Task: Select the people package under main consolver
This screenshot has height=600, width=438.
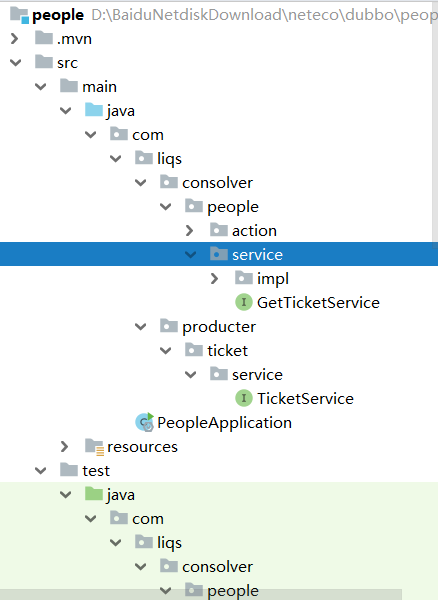Action: (x=233, y=207)
